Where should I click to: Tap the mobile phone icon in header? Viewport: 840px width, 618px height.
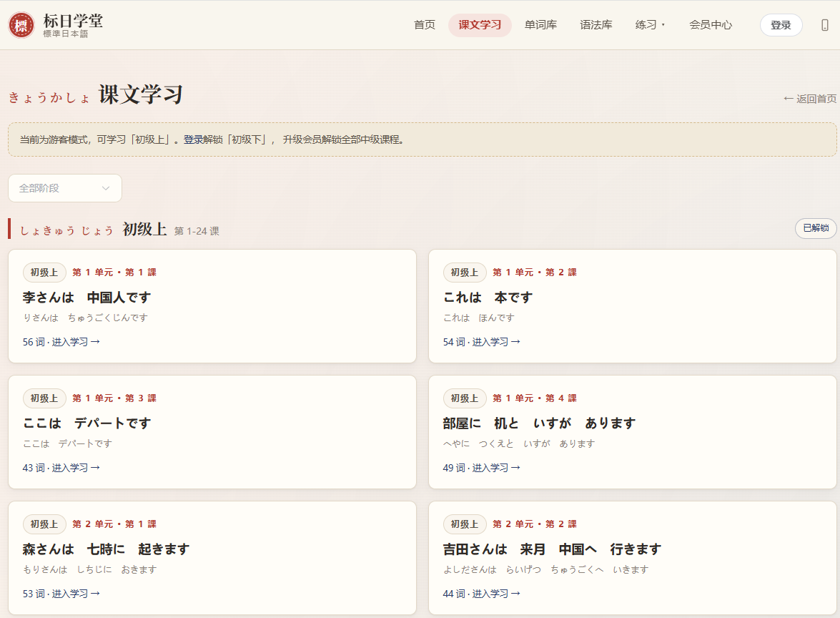coord(825,25)
